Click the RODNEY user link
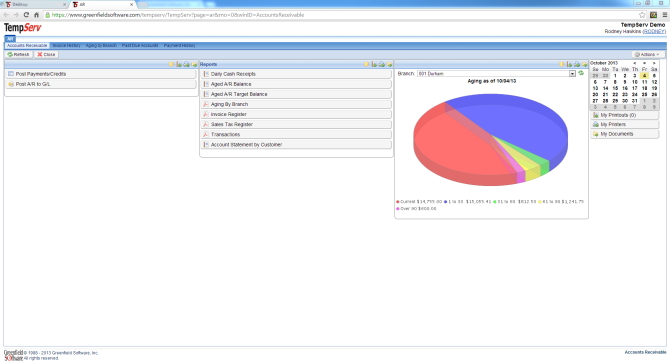 pos(654,32)
